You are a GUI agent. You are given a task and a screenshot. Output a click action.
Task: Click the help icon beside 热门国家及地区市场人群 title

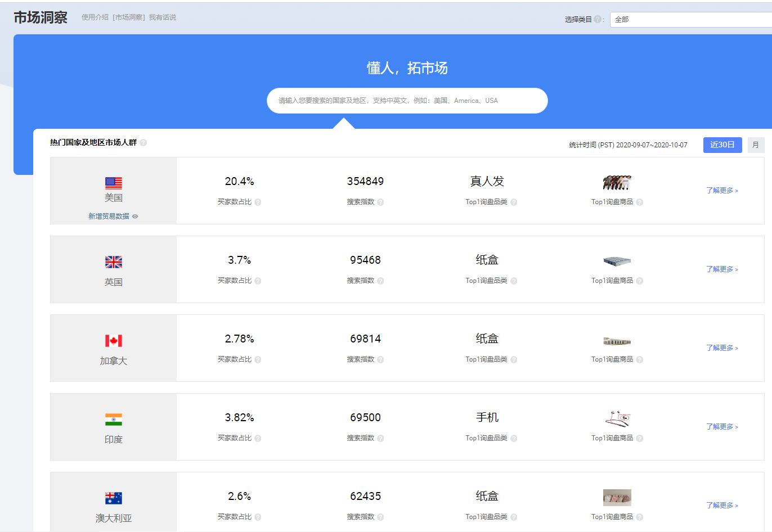tap(143, 142)
